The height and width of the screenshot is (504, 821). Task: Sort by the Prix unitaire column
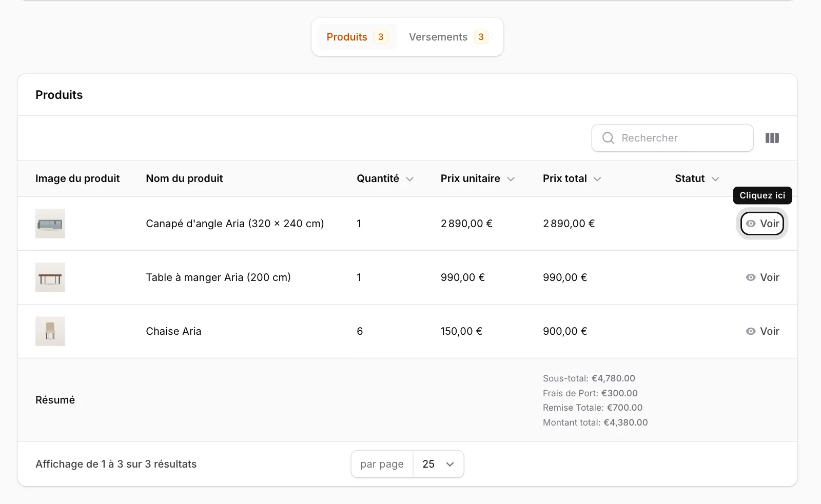tap(478, 178)
